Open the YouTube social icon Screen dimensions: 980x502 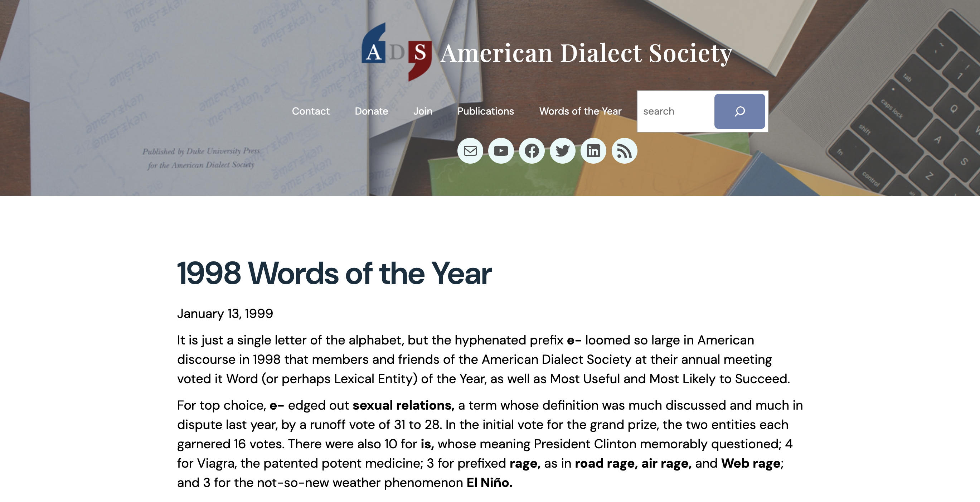(x=501, y=151)
